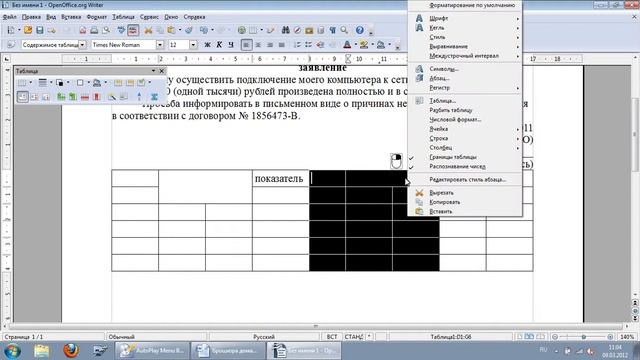Toggle Justified paragraph alignment
640x360 pixels.
[282, 45]
